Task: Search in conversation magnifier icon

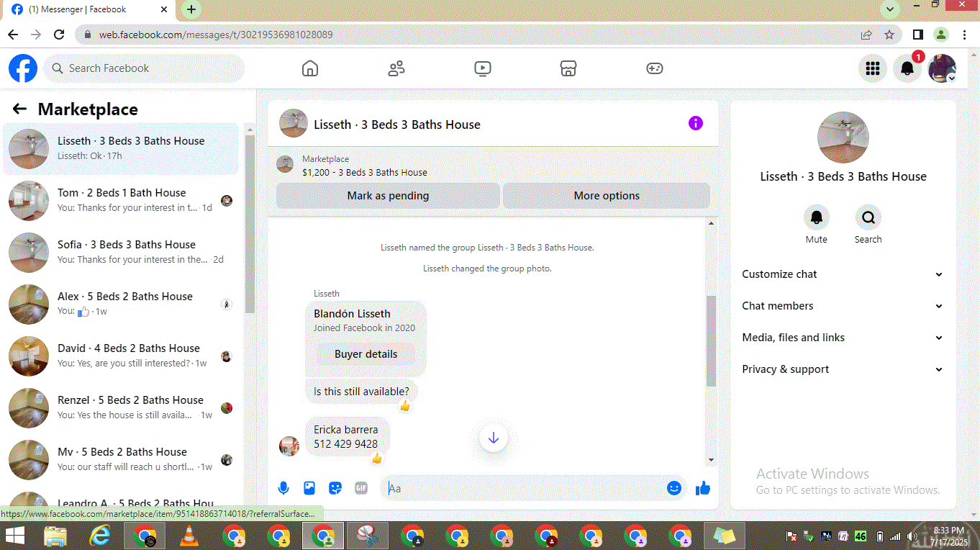Action: (x=868, y=217)
